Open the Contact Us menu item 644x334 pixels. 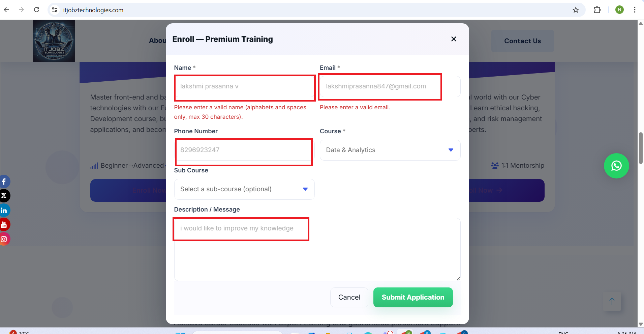coord(522,41)
